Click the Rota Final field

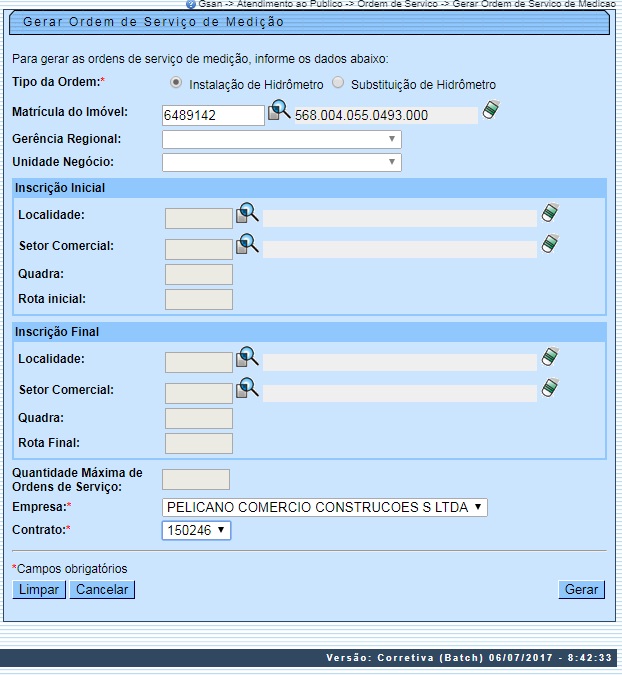(199, 443)
